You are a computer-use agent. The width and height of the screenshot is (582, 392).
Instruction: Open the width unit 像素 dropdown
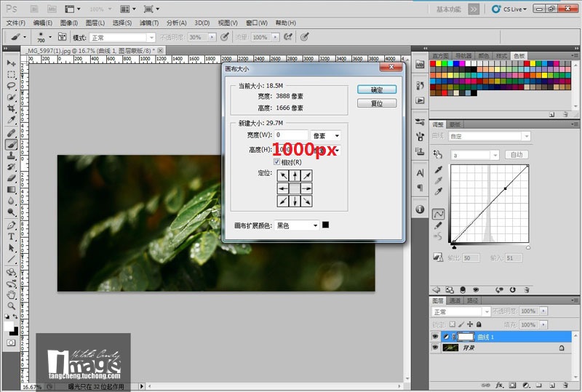[326, 135]
